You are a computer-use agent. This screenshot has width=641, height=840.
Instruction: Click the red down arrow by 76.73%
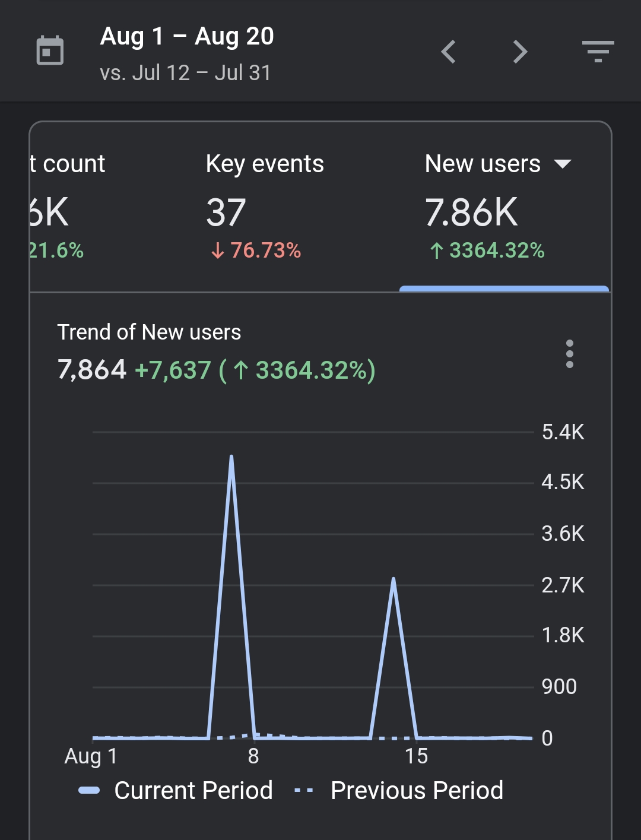217,251
